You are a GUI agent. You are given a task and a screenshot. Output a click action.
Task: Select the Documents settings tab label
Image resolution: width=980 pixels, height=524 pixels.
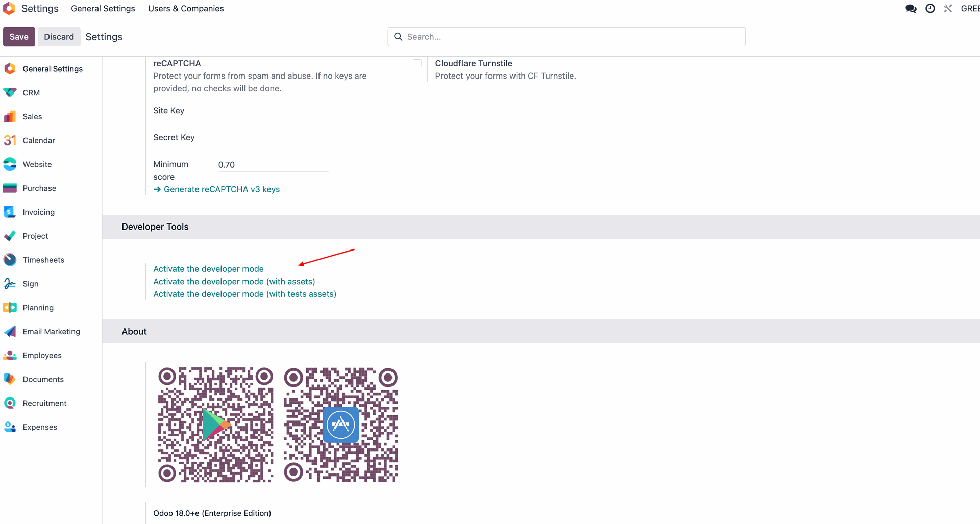pyautogui.click(x=43, y=379)
